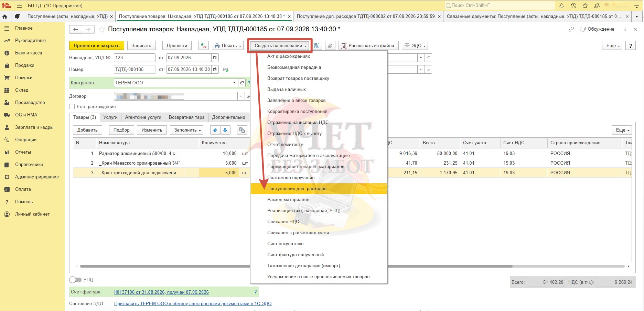Viewport: 644px width, 311px height.
Task: Click Провести и закрыть button
Action: 97,45
